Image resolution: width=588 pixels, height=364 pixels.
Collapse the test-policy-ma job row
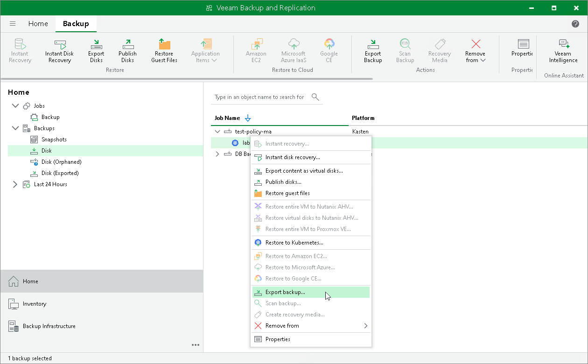click(217, 132)
